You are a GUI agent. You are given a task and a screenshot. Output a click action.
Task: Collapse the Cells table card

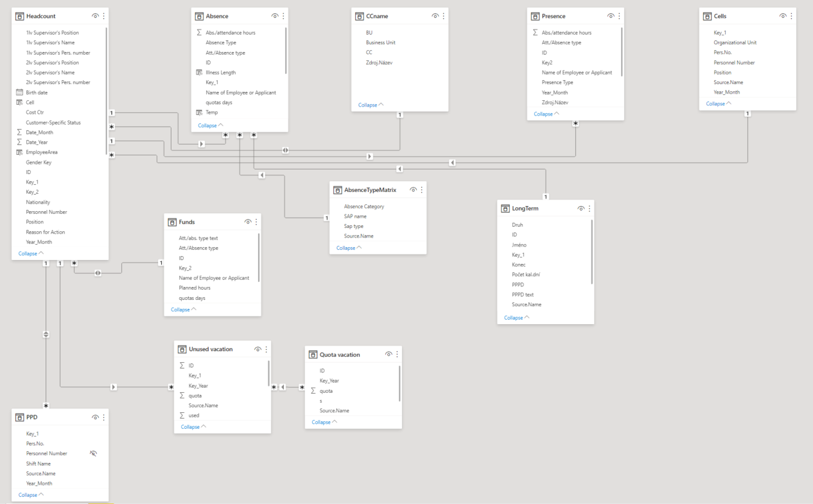coord(719,103)
